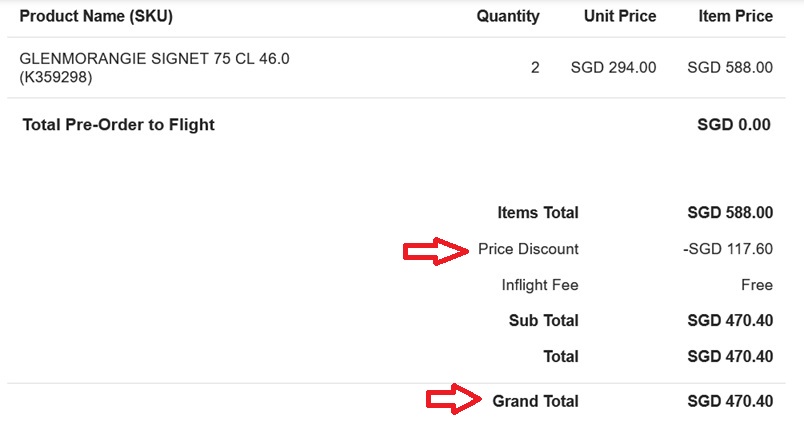The image size is (804, 434).
Task: Click the Sub Total label
Action: 544,321
